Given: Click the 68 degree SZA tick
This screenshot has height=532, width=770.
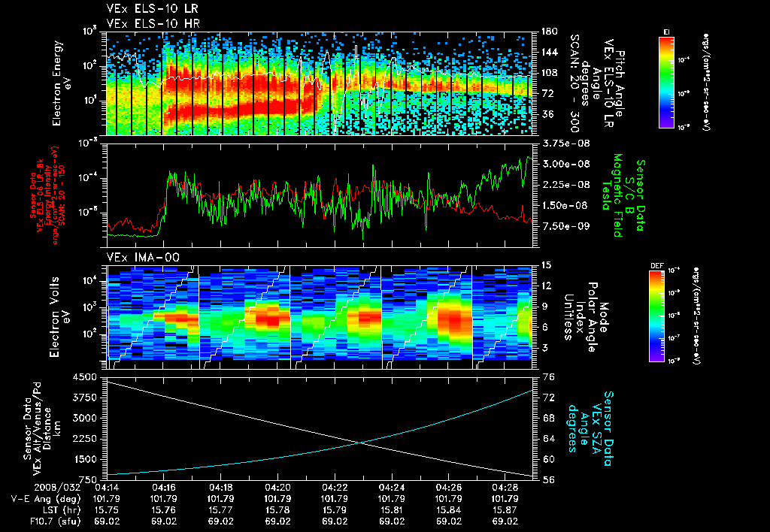Looking at the screenshot, I should tap(549, 418).
